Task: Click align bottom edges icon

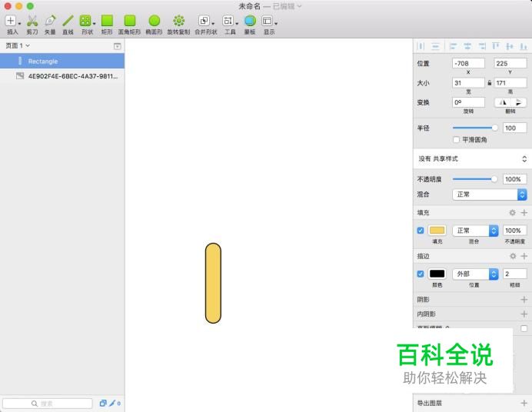Action: click(x=524, y=46)
